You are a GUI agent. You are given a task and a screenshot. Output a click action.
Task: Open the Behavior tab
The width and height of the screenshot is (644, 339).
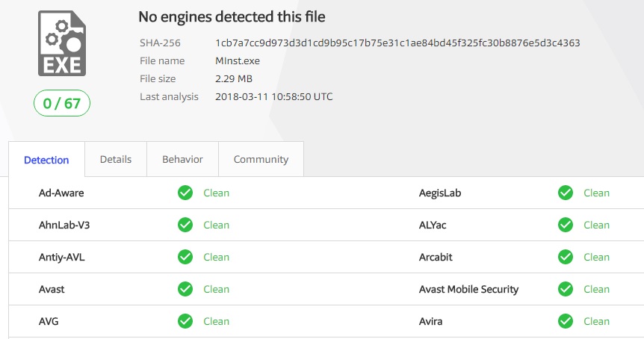182,159
